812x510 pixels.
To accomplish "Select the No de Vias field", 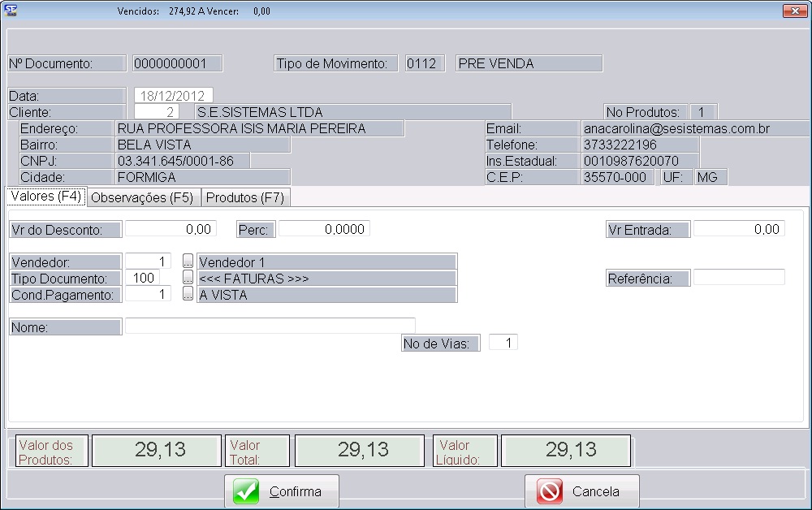I will pyautogui.click(x=503, y=343).
